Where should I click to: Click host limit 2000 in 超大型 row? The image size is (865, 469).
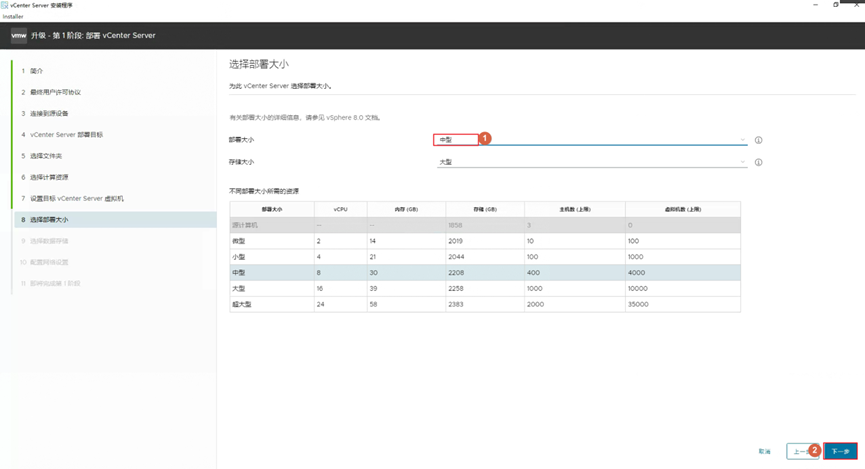(535, 304)
